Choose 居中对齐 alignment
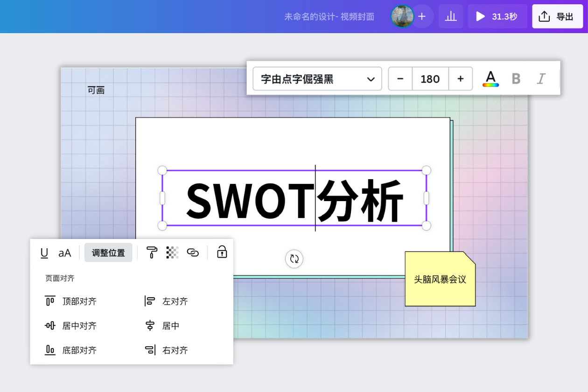This screenshot has height=392, width=588. (70, 326)
